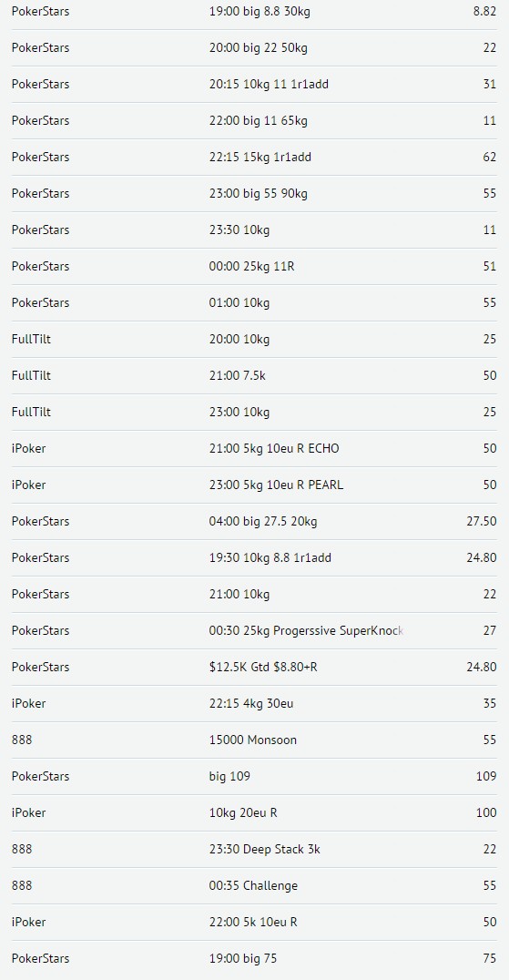Click the 20:00 big 22 50kg tournament
The height and width of the screenshot is (980, 509).
[254, 47]
